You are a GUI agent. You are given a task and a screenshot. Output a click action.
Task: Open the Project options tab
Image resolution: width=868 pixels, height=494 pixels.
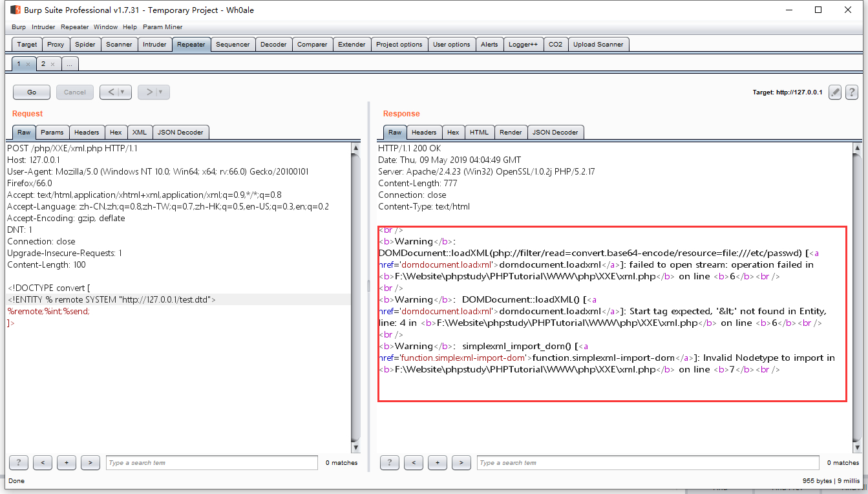(399, 44)
